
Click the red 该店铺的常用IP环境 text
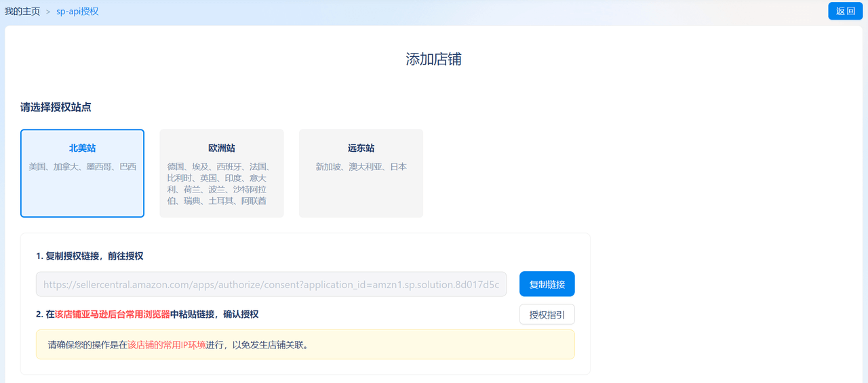click(x=167, y=345)
